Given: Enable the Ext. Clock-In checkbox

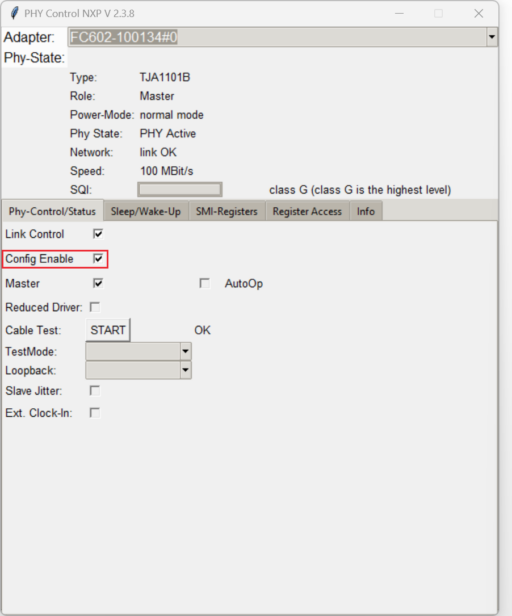Looking at the screenshot, I should point(95,412).
